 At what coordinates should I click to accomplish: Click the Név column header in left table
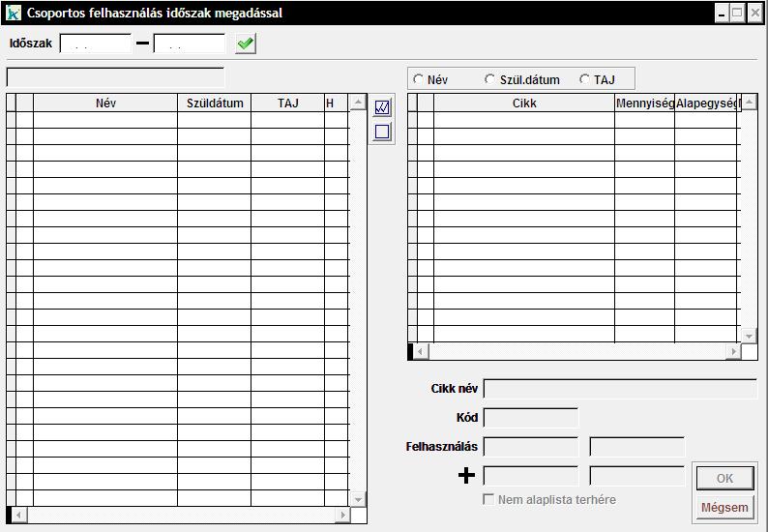point(105,103)
